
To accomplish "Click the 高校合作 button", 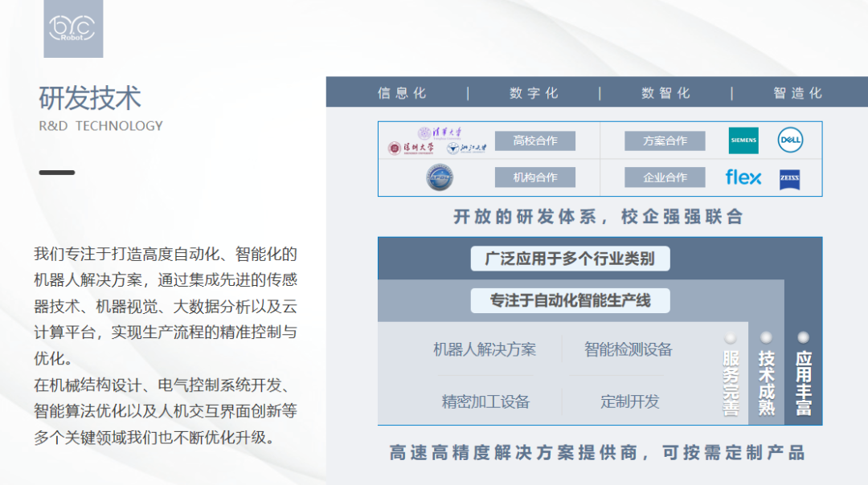I will [534, 141].
